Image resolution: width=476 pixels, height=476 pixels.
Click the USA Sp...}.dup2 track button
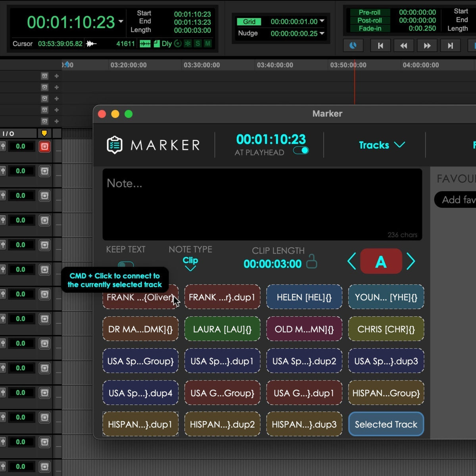click(x=304, y=361)
